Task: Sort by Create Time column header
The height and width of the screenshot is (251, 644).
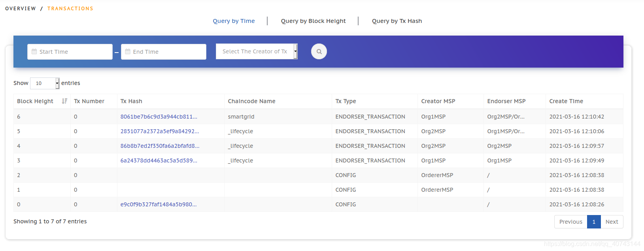Action: click(x=566, y=101)
